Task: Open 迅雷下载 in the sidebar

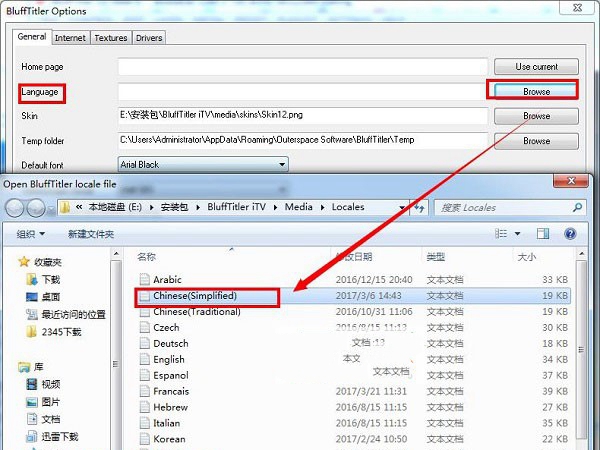Action: pyautogui.click(x=52, y=437)
